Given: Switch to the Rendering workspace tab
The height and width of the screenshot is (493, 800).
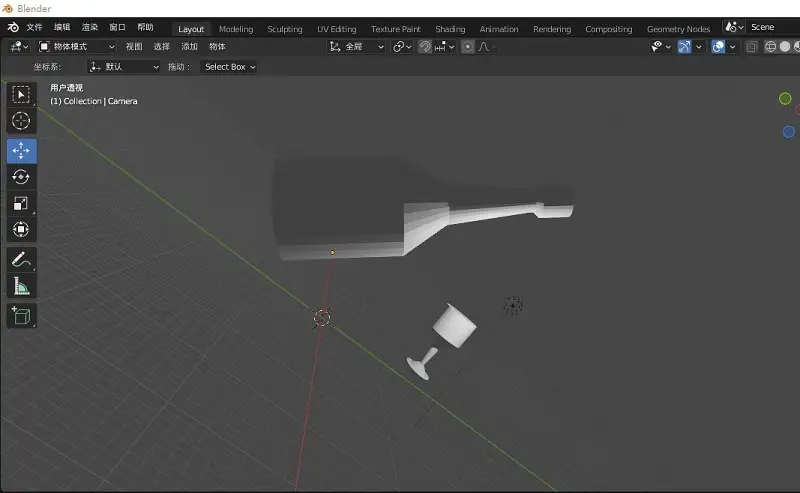Looking at the screenshot, I should tap(552, 29).
